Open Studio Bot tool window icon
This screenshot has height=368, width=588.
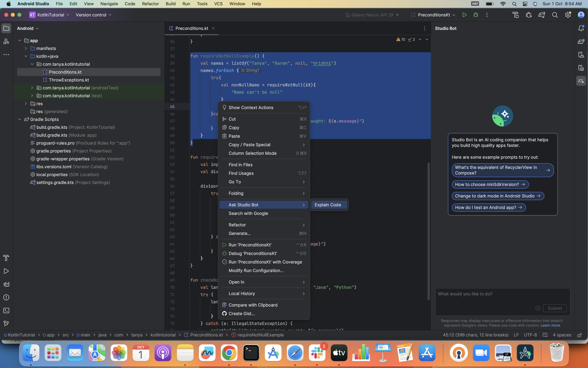coord(581,81)
